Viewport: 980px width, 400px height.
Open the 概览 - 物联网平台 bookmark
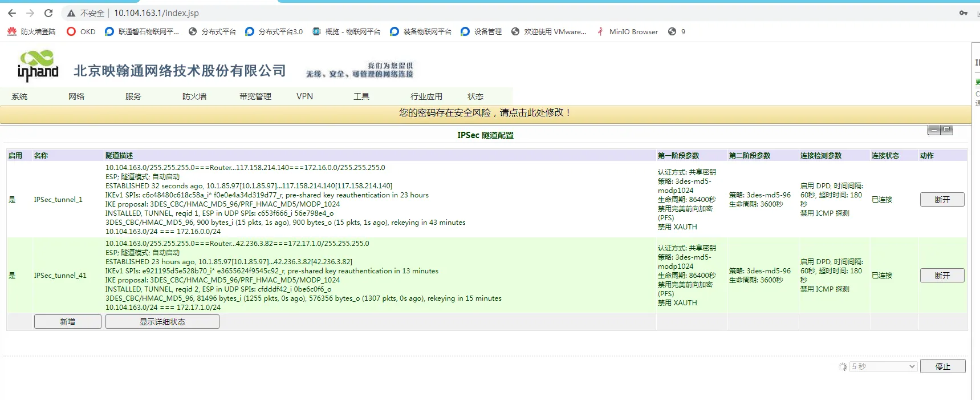click(x=346, y=32)
